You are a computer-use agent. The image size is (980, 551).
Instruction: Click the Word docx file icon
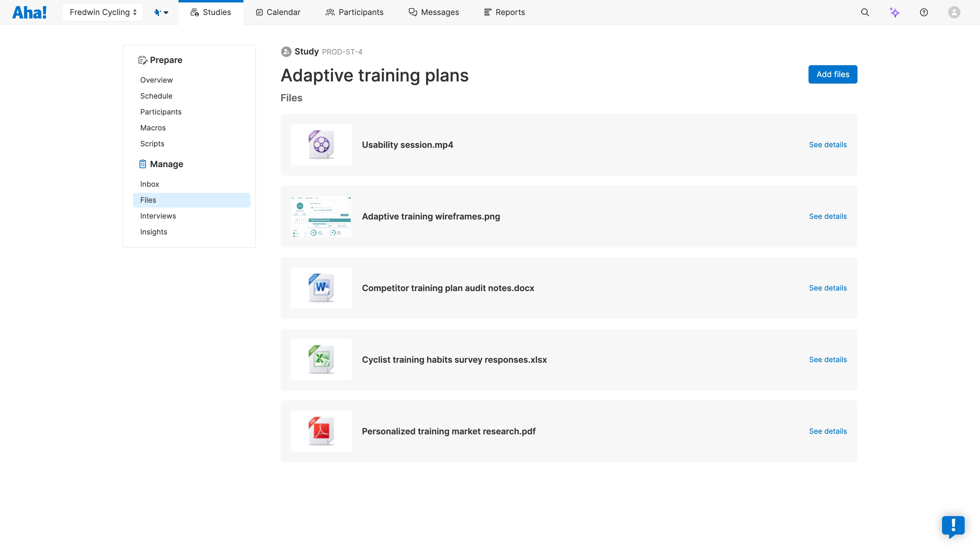pyautogui.click(x=321, y=288)
